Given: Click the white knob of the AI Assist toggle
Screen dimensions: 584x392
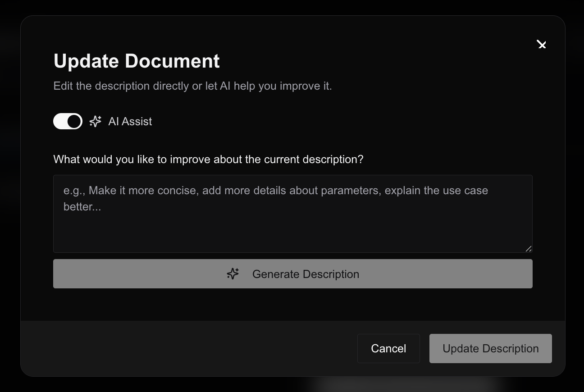Looking at the screenshot, I should [73, 121].
